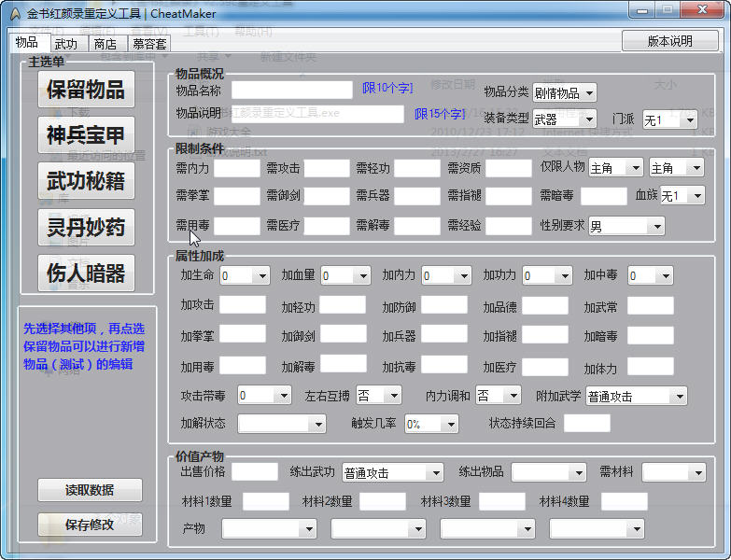Open the 攻击带毒 dropdown

264,396
